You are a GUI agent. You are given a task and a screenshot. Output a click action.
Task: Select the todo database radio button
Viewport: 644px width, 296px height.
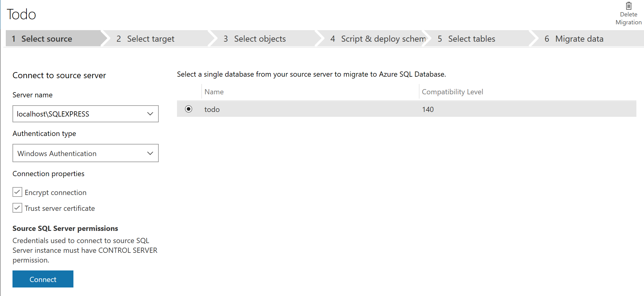189,109
